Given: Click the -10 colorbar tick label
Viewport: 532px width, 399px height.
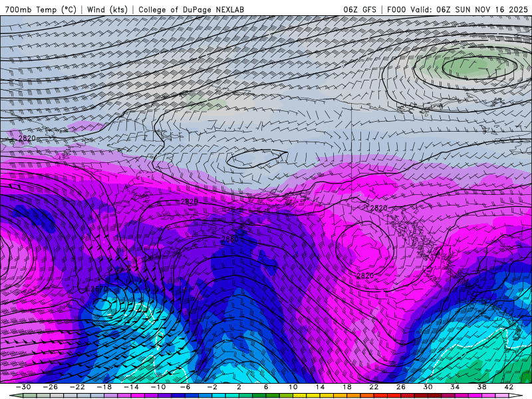Looking at the screenshot, I should (x=158, y=387).
